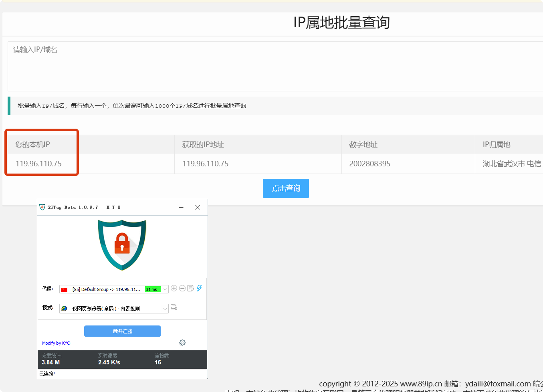Viewport: 543px width, 392px height.
Task: Click the 获取的IP地址 column header
Action: [203, 145]
